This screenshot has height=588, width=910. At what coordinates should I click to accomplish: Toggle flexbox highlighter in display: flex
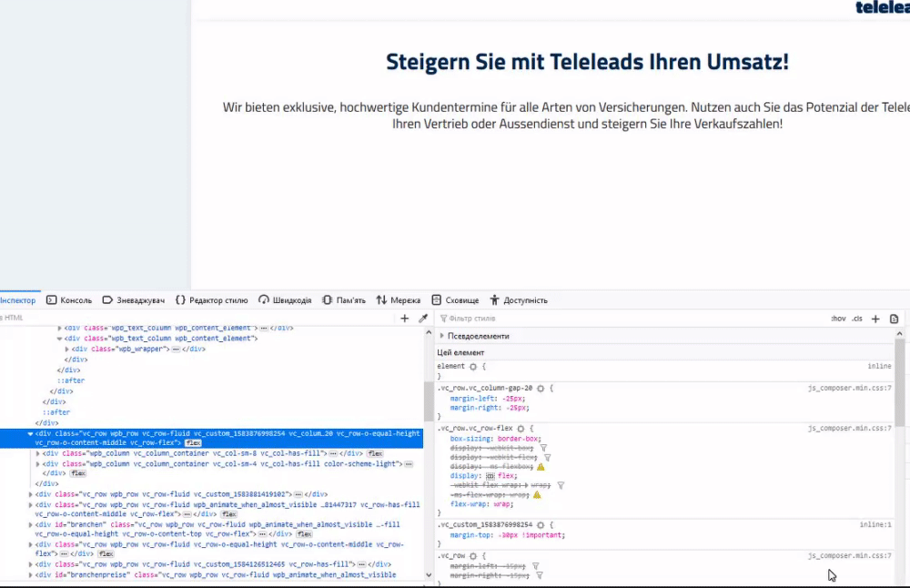490,476
